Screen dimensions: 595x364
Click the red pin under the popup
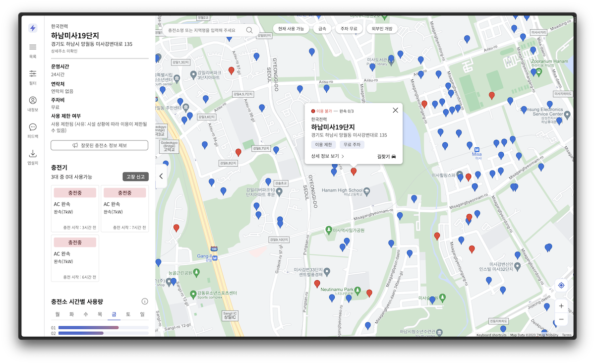pos(354,172)
